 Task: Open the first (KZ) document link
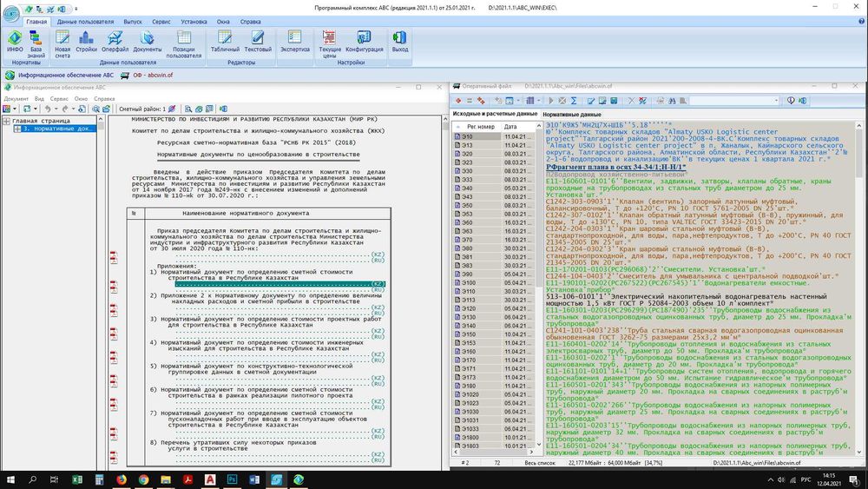coord(378,253)
